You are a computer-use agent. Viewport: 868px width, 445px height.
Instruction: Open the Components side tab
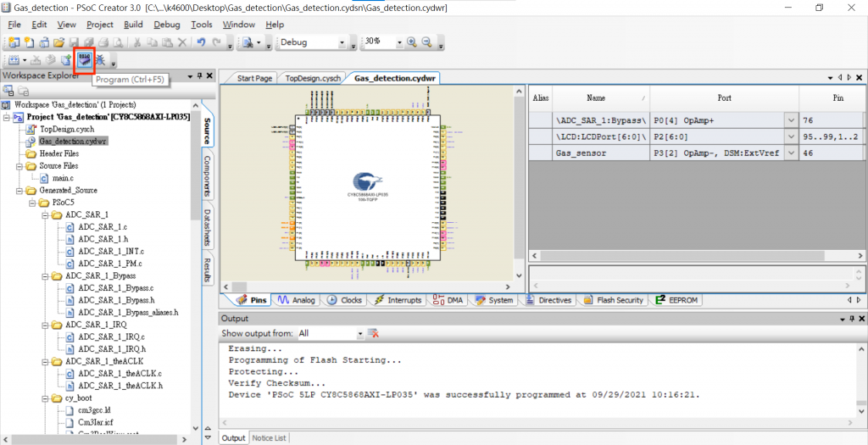click(x=208, y=175)
